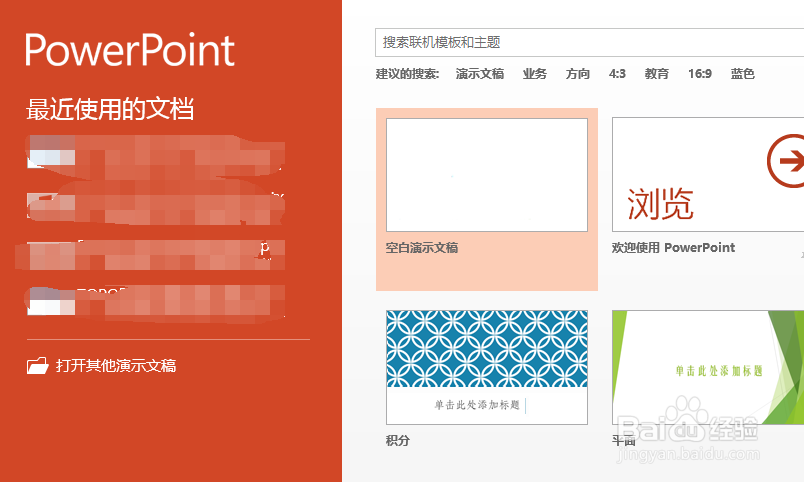Screen dimensions: 804x482
Task: Select suggested search 方向
Action: point(578,74)
